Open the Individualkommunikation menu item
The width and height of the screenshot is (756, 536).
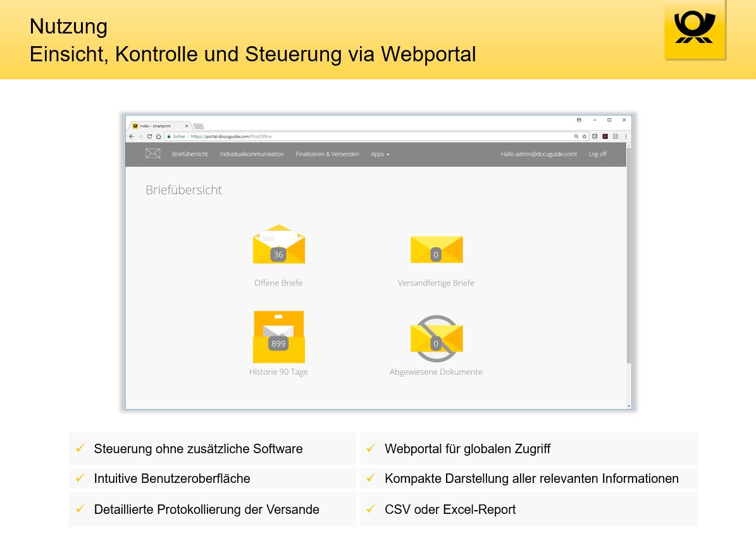252,154
